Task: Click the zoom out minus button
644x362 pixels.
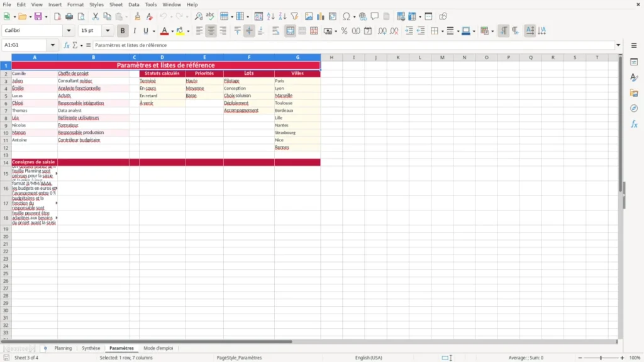Action: (x=580, y=358)
